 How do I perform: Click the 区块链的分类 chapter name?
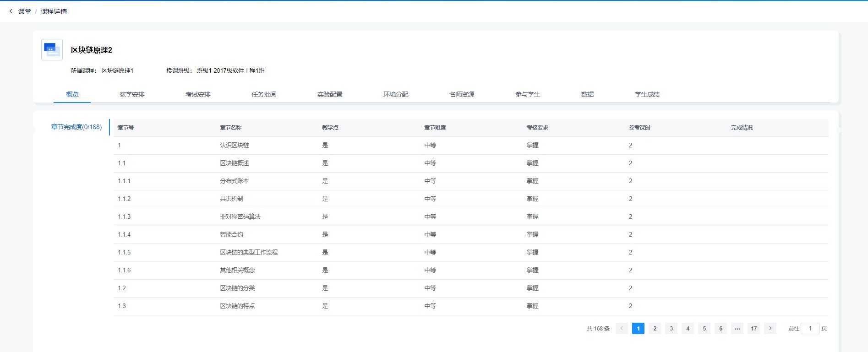[237, 288]
